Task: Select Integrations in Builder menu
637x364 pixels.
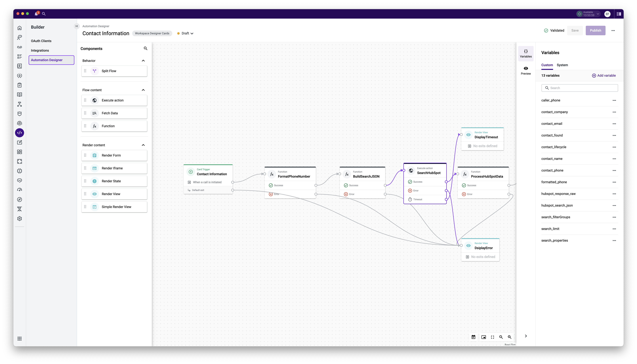Action: point(40,51)
